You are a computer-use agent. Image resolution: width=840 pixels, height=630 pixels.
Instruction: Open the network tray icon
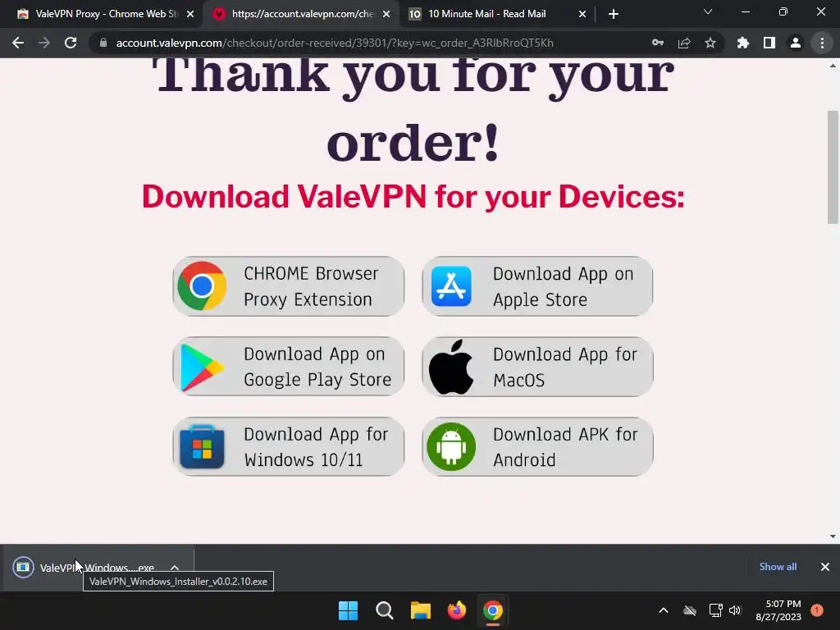715,610
